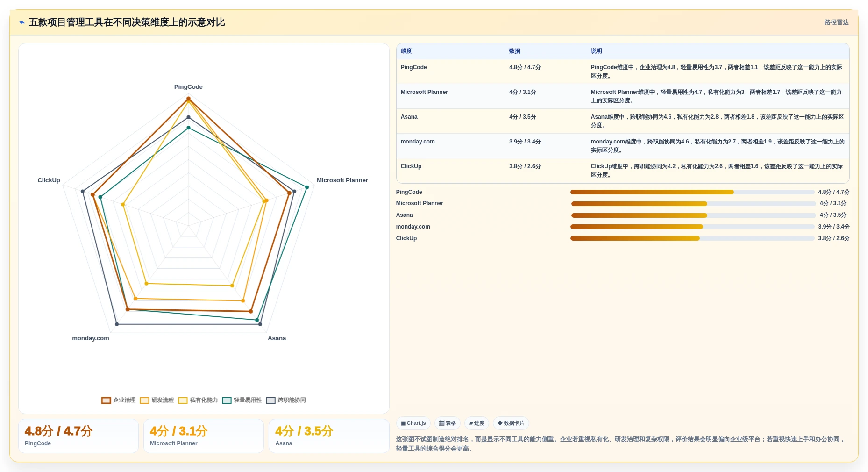Click the 数据卡片 chip
This screenshot has width=868, height=472.
point(511,423)
